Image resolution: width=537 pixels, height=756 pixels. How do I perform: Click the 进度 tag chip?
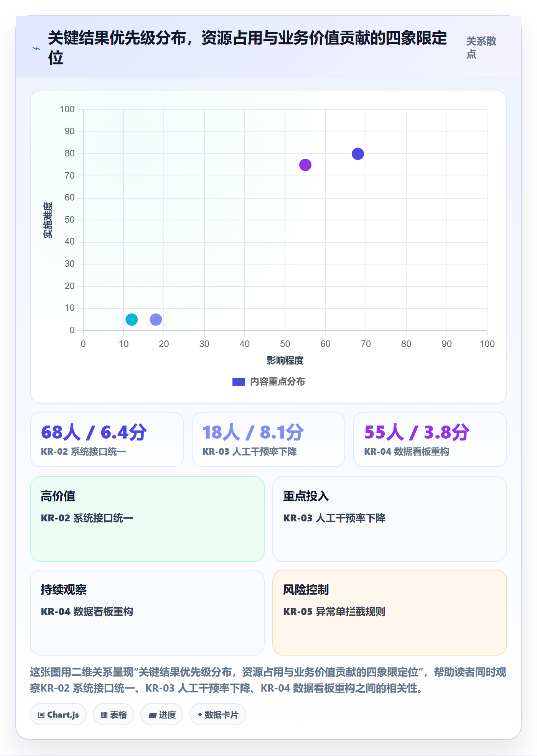162,715
